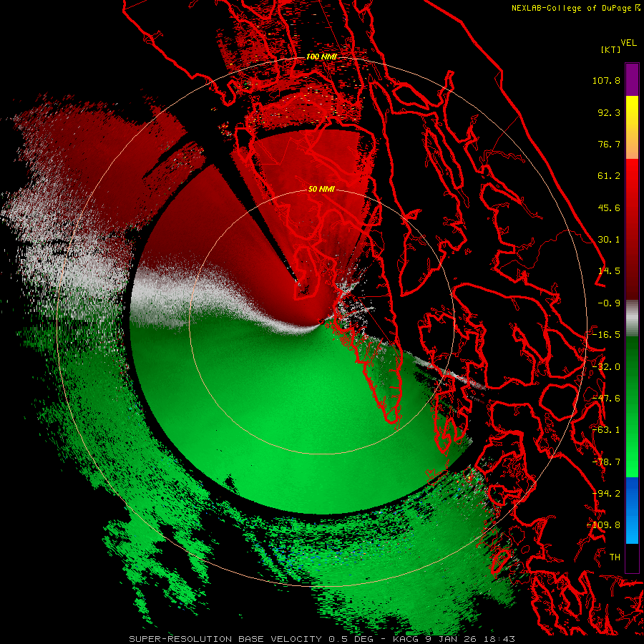
Task: Click the 100 NMI range ring label
Action: (321, 57)
